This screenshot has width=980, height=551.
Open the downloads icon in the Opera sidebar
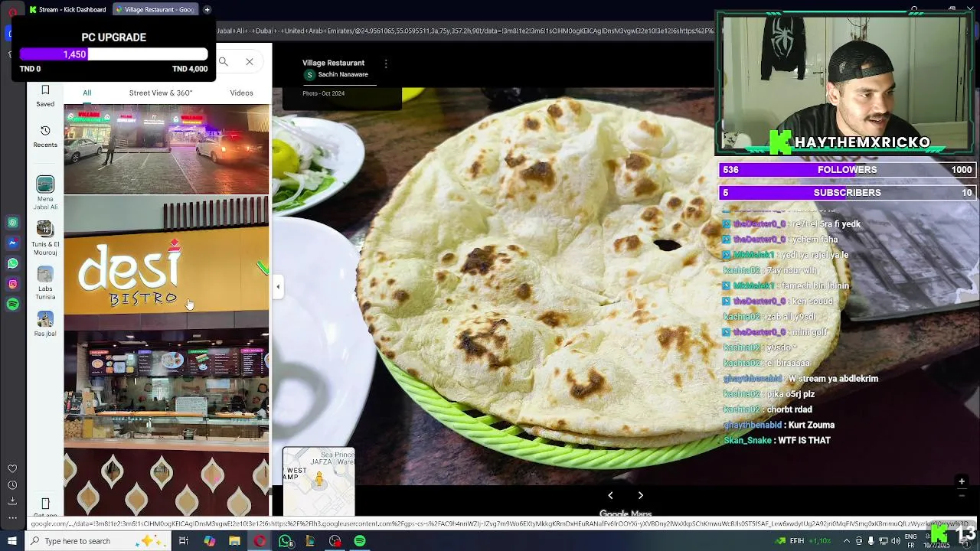pos(12,501)
